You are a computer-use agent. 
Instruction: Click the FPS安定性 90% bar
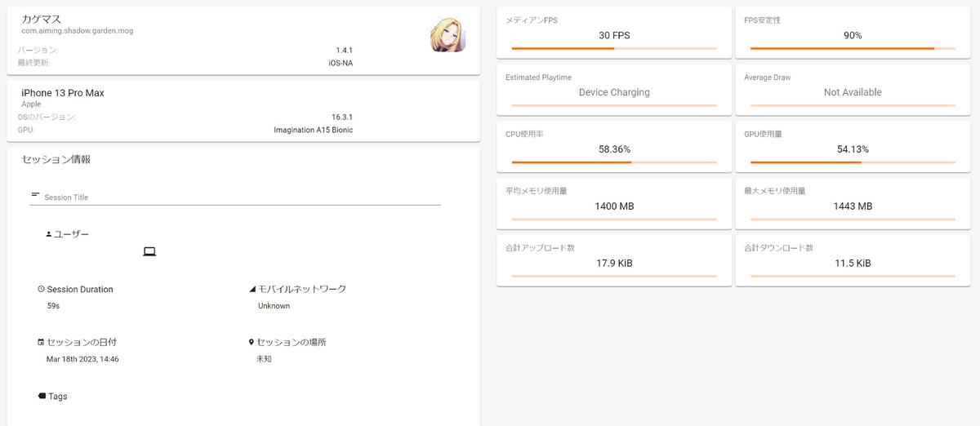(x=853, y=49)
